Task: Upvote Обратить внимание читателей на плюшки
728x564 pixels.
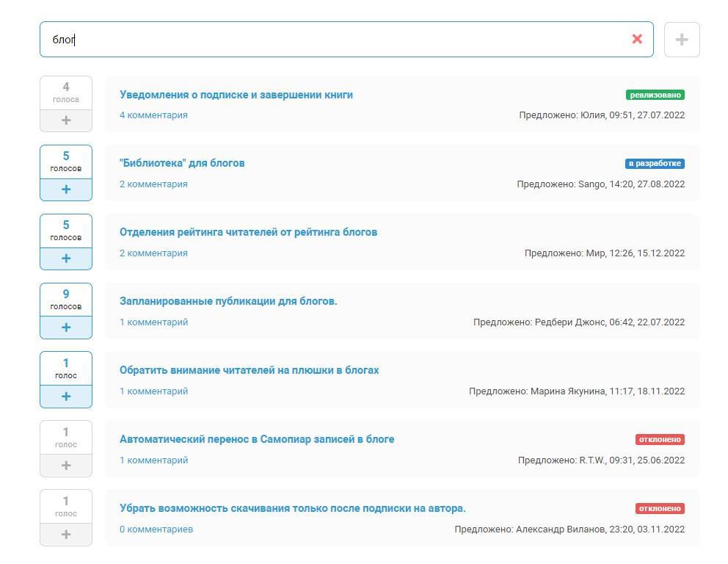Action: [66, 397]
